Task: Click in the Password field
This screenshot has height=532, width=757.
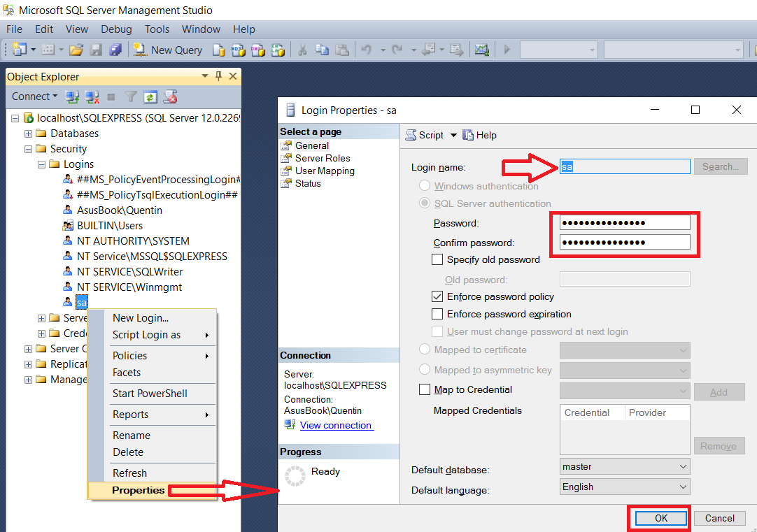Action: click(625, 222)
